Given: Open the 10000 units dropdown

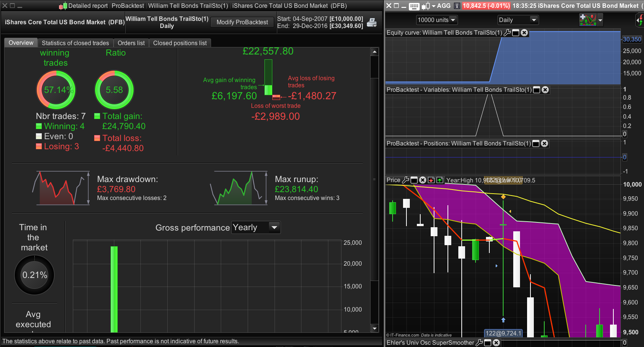Looking at the screenshot, I should (437, 20).
